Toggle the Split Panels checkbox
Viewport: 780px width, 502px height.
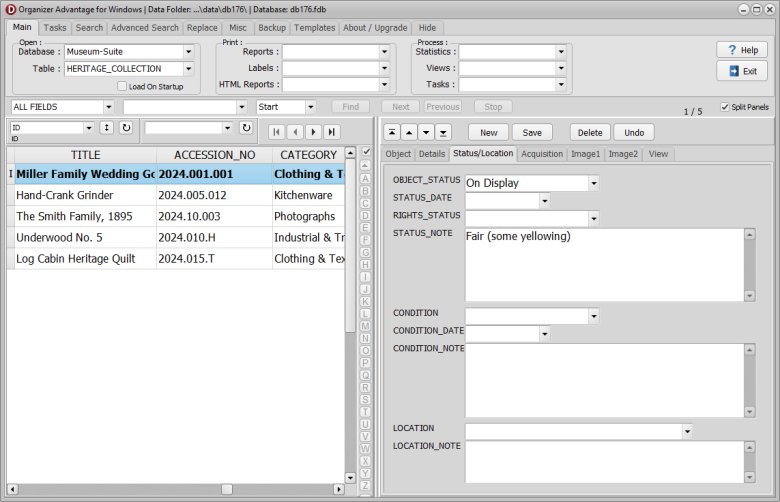tap(725, 107)
